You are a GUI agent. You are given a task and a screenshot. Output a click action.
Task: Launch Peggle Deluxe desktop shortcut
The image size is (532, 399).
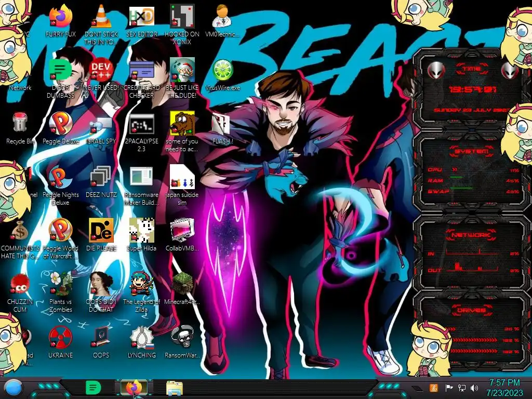(60, 124)
